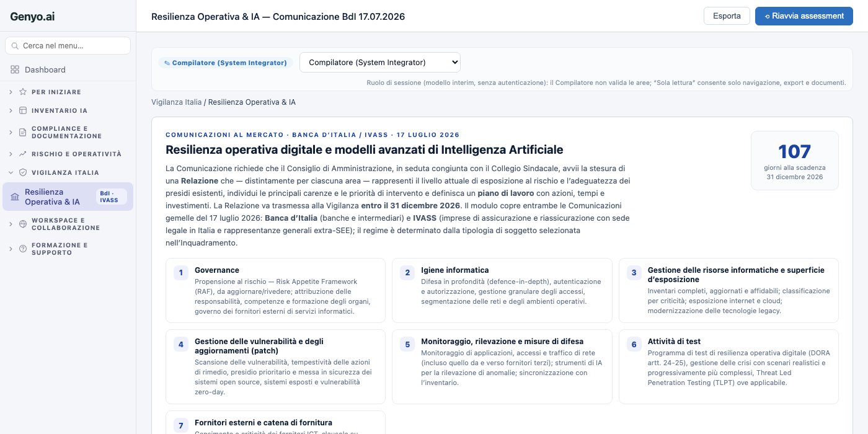868x434 pixels.
Task: Click the Dashboard grid icon
Action: tap(15, 69)
